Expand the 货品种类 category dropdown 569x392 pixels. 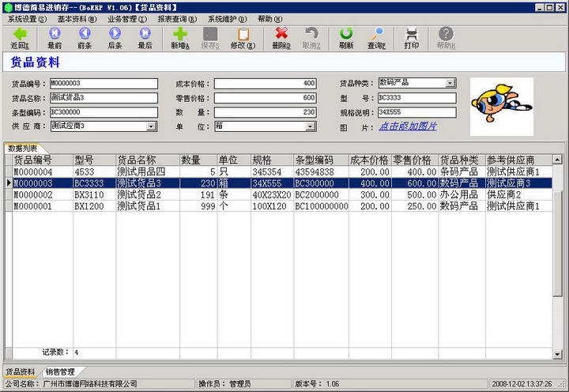pyautogui.click(x=450, y=83)
